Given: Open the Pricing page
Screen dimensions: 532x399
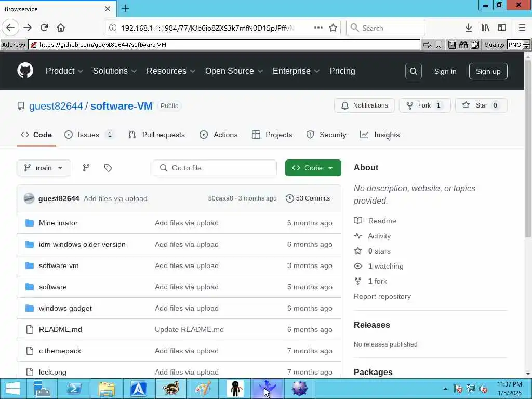Looking at the screenshot, I should pyautogui.click(x=342, y=71).
